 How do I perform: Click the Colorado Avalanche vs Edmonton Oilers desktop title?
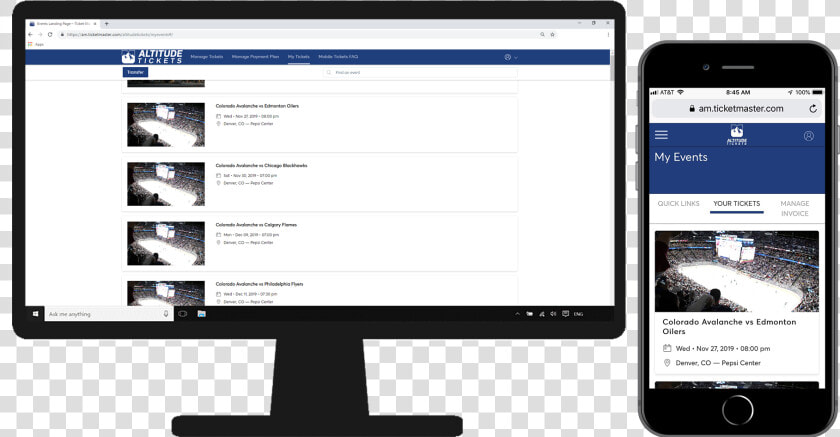257,106
